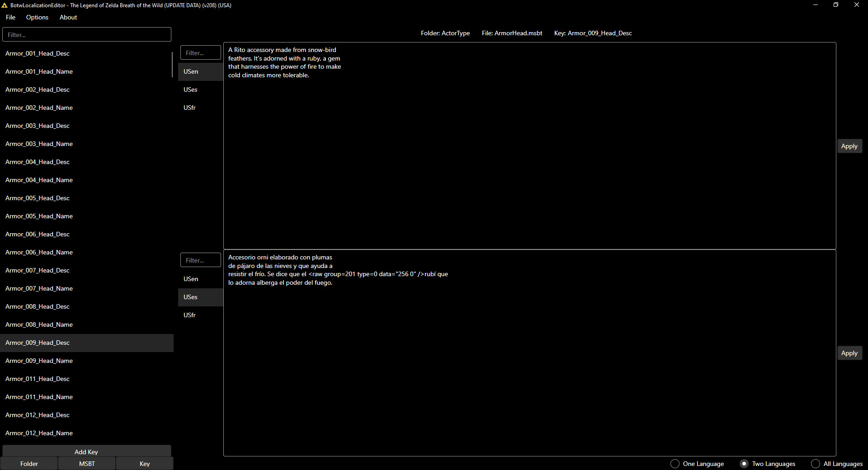
Task: Select USfr in the lower language list
Action: point(201,315)
